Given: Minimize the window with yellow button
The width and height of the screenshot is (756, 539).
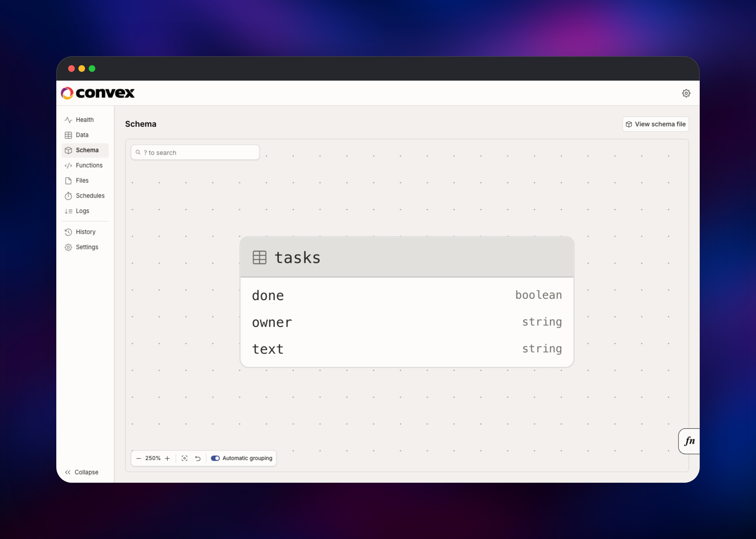Looking at the screenshot, I should point(82,68).
